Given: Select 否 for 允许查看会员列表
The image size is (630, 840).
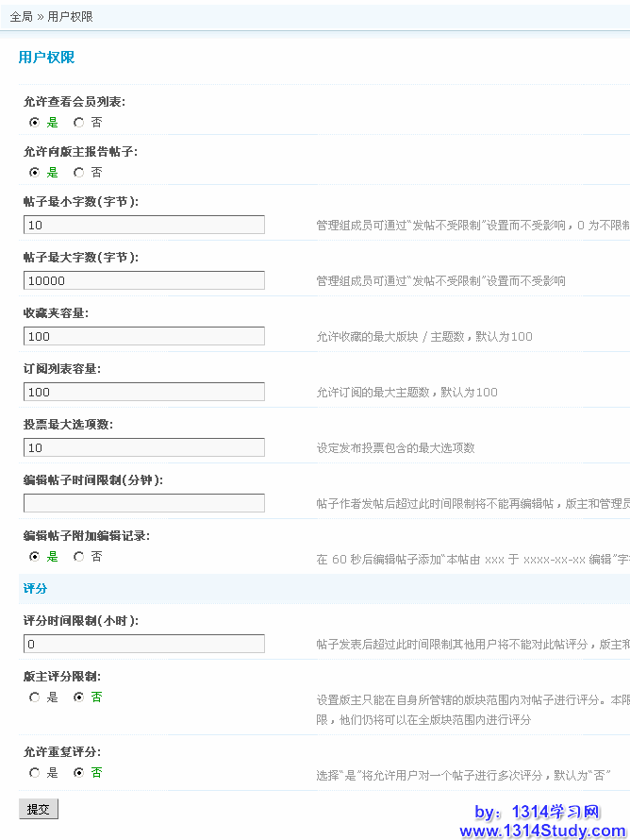Looking at the screenshot, I should click(x=78, y=123).
